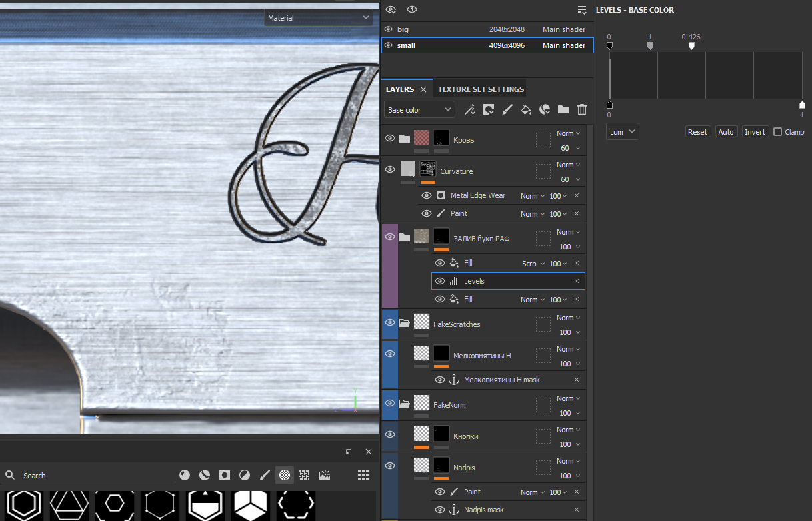Hide the Curvature layer
The image size is (812, 521).
tap(390, 170)
